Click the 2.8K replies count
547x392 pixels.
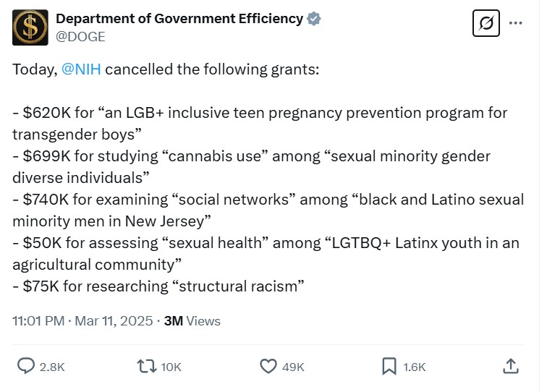[x=52, y=367]
